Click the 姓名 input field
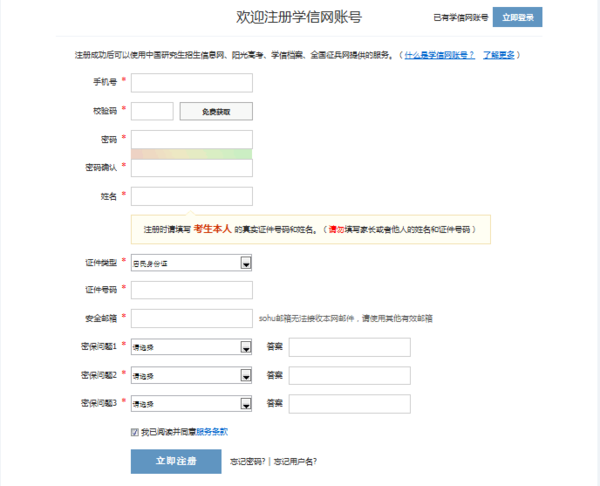Viewport: 600px width, 486px height. click(x=191, y=196)
